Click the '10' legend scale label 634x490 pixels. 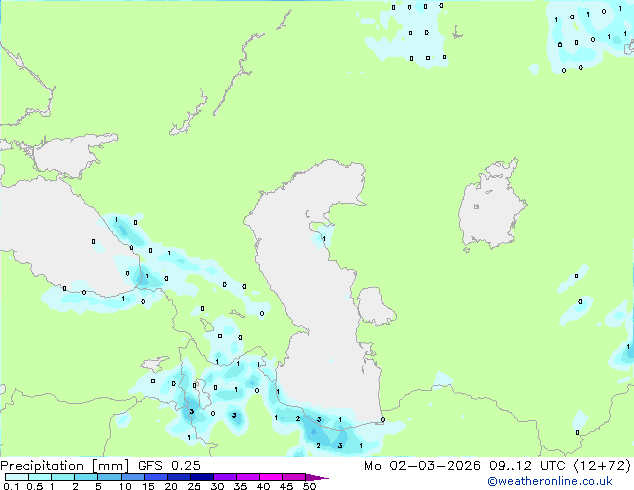pos(125,486)
